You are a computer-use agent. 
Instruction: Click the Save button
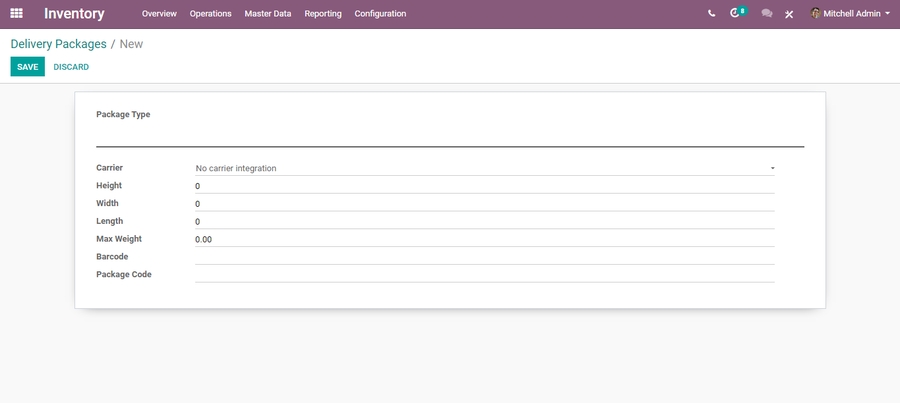tap(27, 67)
